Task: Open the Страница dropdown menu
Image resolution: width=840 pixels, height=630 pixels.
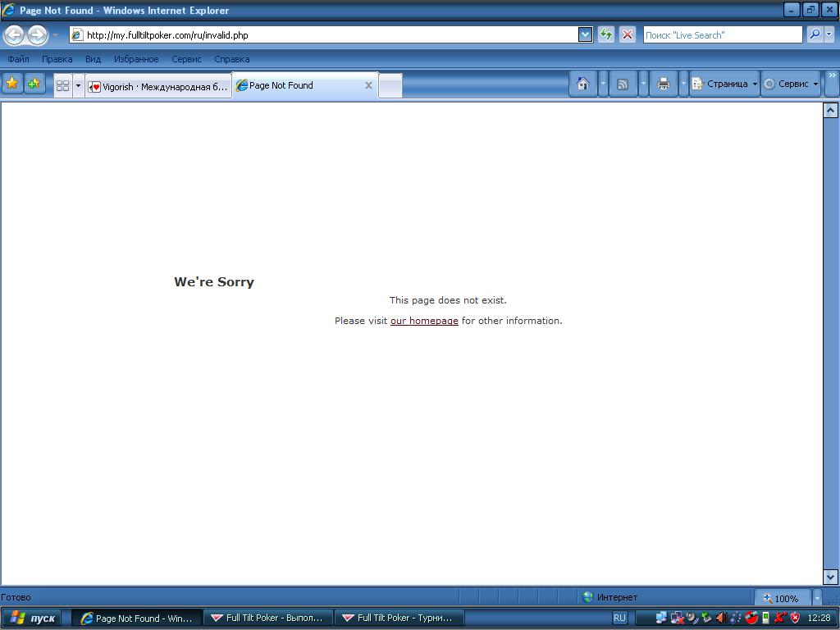Action: click(725, 84)
